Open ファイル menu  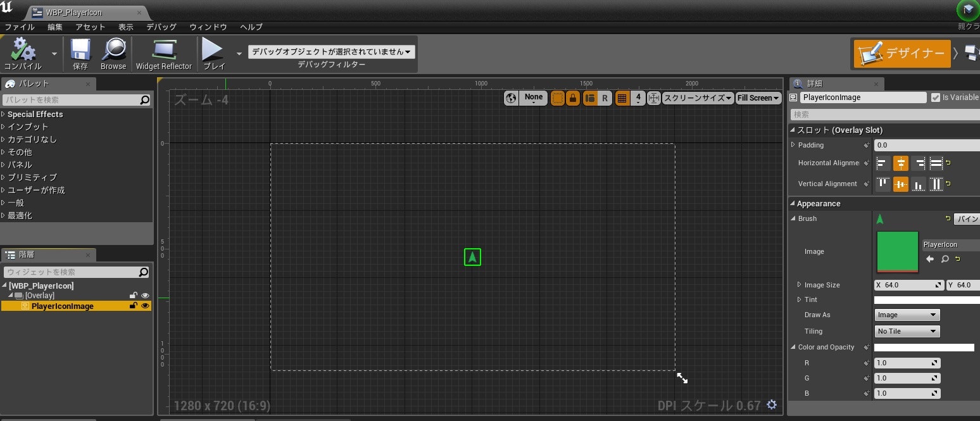point(20,27)
